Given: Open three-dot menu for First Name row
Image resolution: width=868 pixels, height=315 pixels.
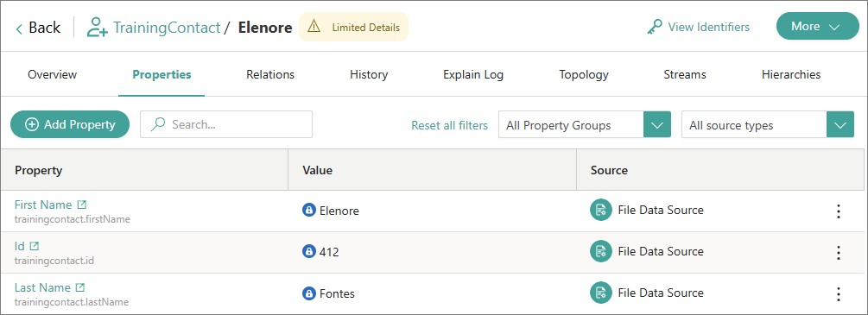Looking at the screenshot, I should (x=839, y=211).
